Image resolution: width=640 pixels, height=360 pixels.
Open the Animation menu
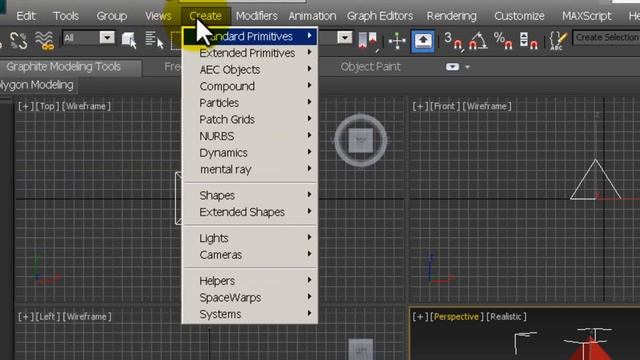[312, 16]
